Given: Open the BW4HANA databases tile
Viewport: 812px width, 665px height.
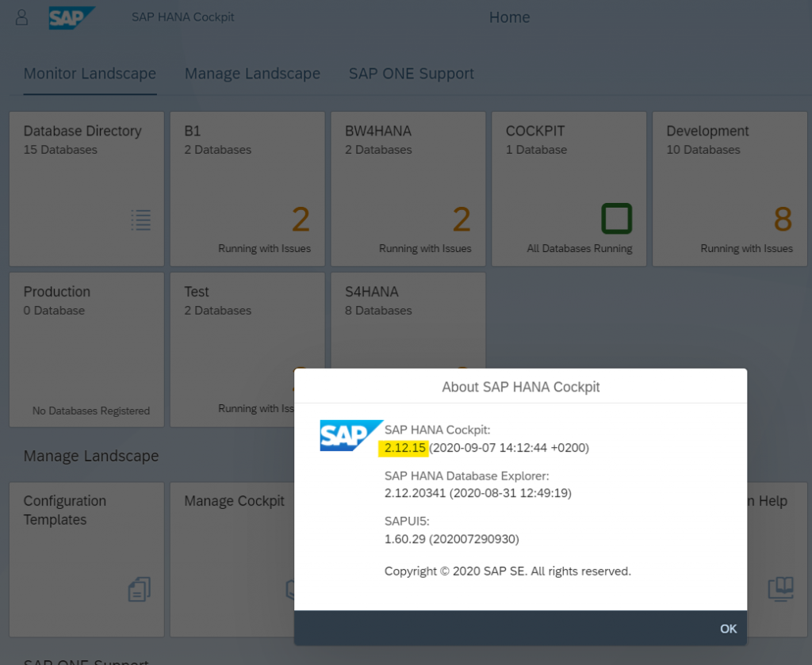Looking at the screenshot, I should click(x=408, y=189).
